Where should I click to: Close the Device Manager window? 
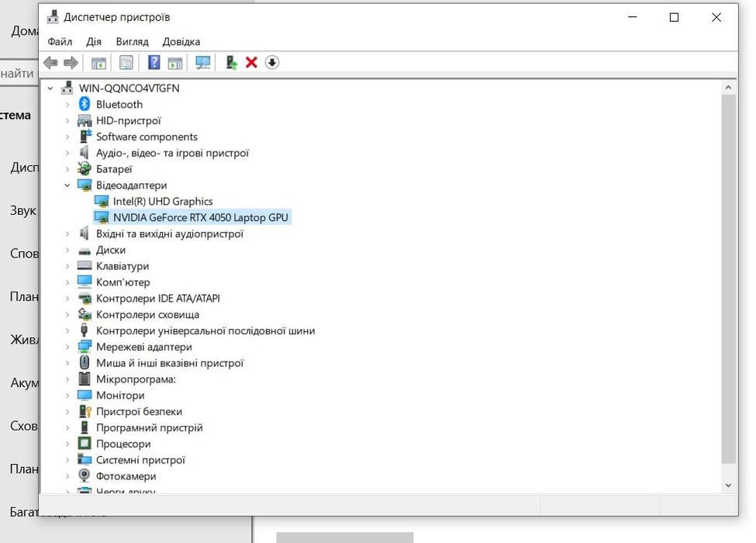pos(716,17)
